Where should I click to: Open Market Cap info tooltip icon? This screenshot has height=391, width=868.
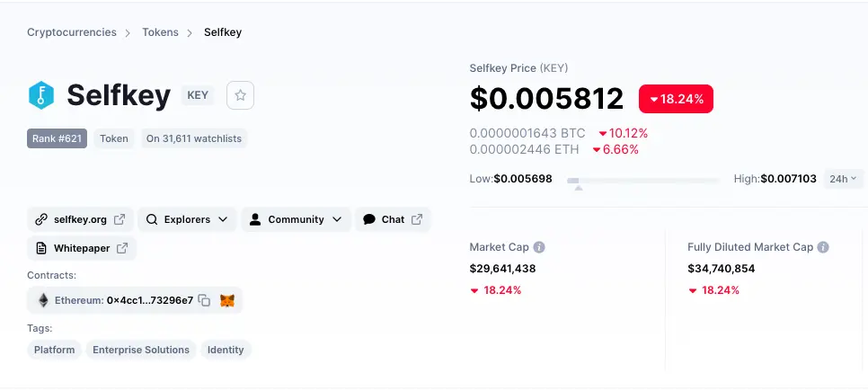[538, 247]
